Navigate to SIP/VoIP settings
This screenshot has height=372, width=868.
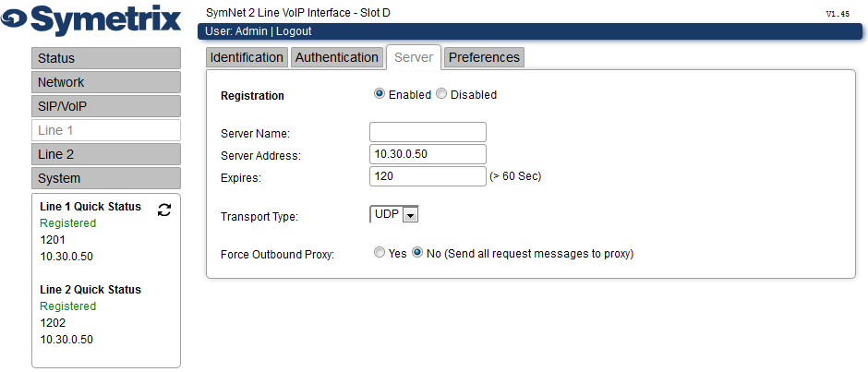point(106,106)
